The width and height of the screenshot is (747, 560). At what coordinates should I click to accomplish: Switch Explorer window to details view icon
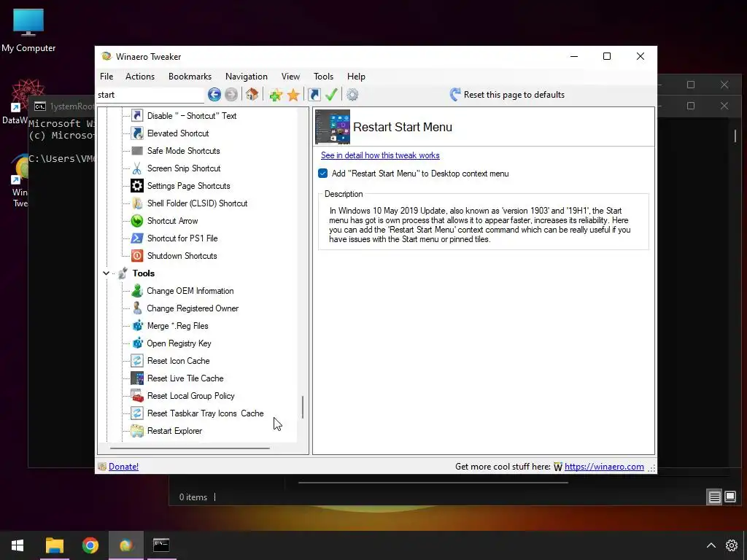pyautogui.click(x=715, y=497)
